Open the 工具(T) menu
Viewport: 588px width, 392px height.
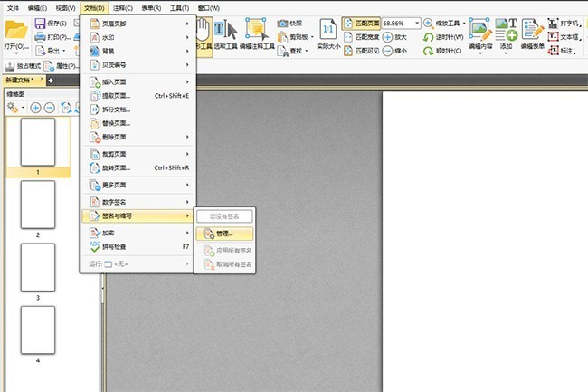(x=180, y=8)
